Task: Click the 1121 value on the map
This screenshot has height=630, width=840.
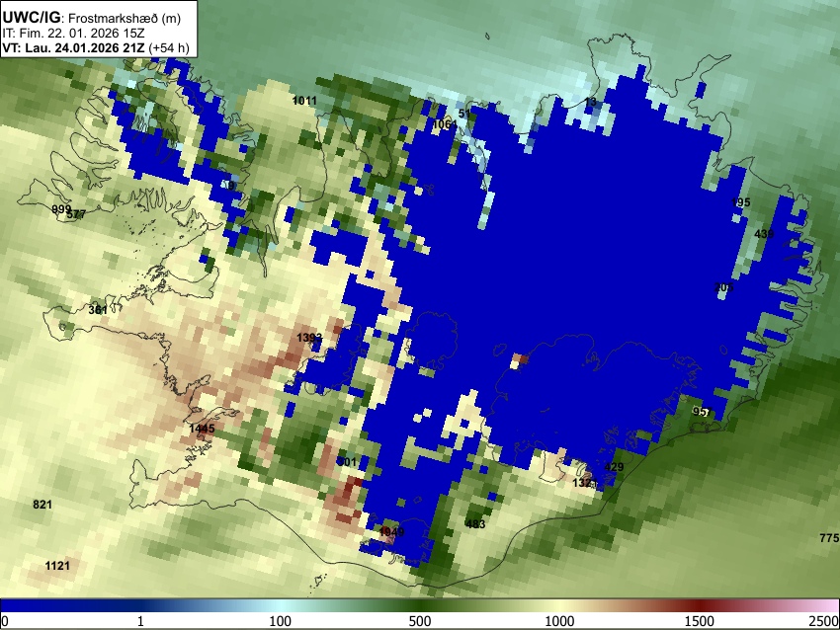Action: pyautogui.click(x=57, y=566)
